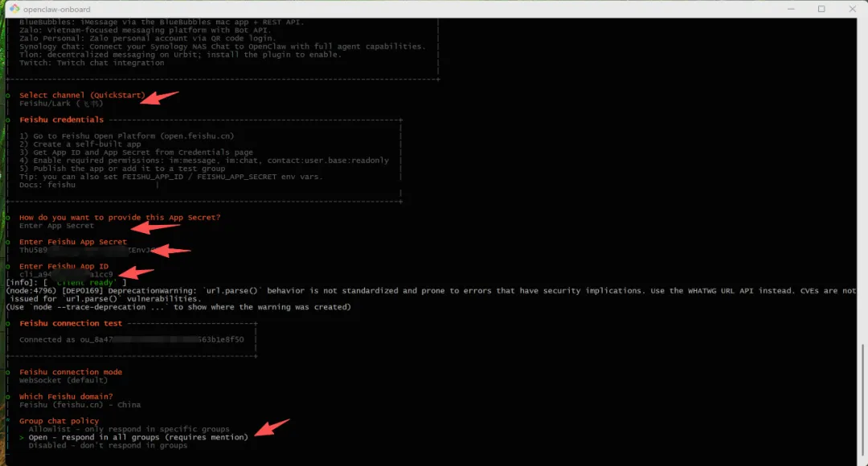Click the 'Feishu/Lark' selected channel line
Image resolution: width=868 pixels, height=466 pixels.
click(61, 104)
